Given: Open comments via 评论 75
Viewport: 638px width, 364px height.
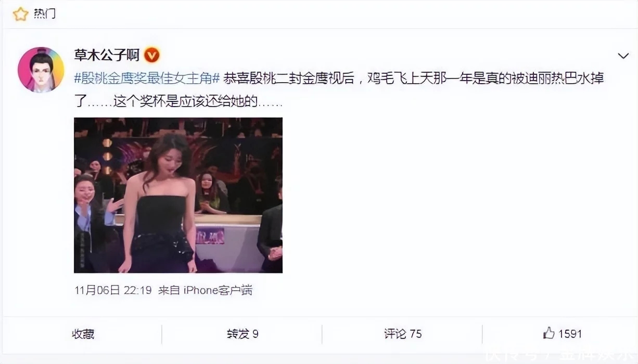Looking at the screenshot, I should [403, 334].
